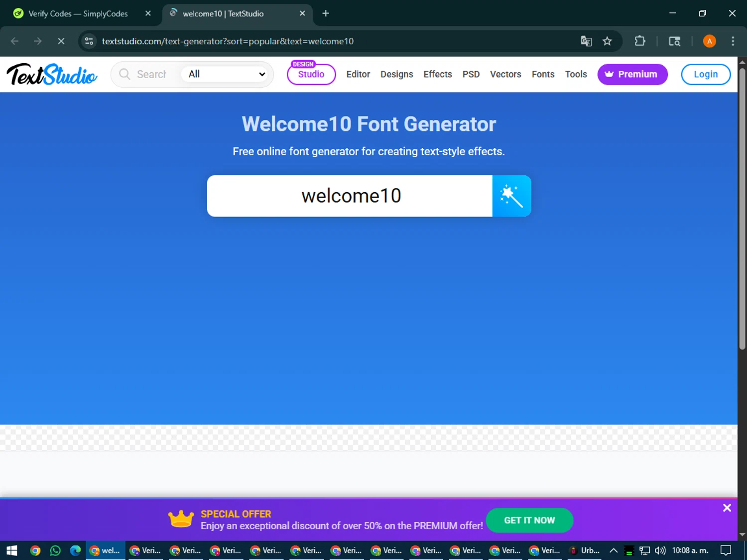Viewport: 747px width, 560px height.
Task: Click the purple Premium button
Action: click(632, 74)
